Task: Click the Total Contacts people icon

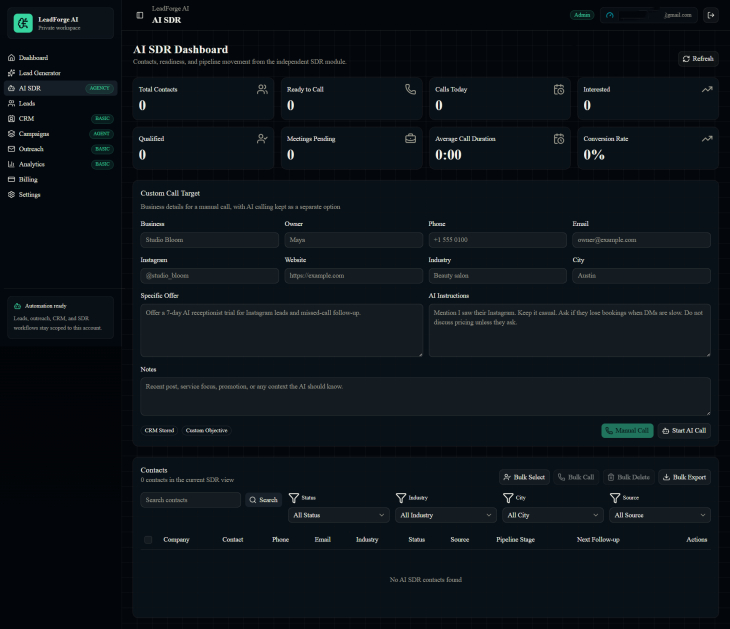Action: pos(262,89)
